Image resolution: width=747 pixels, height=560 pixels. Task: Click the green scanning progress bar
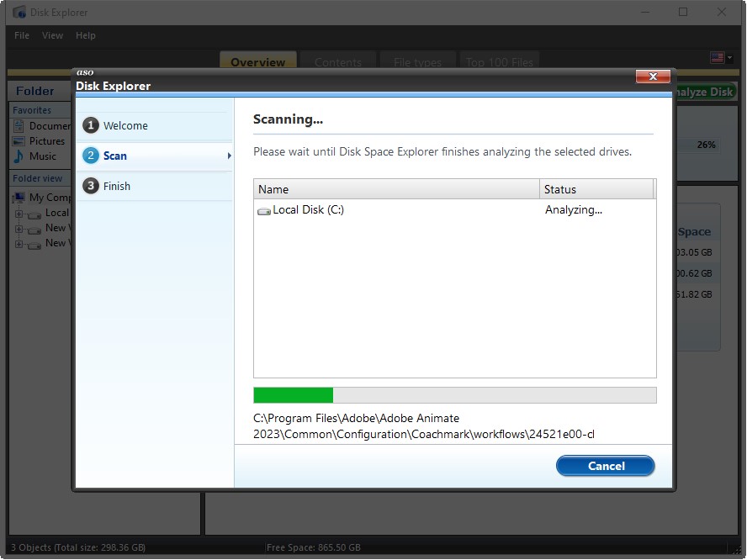point(293,394)
